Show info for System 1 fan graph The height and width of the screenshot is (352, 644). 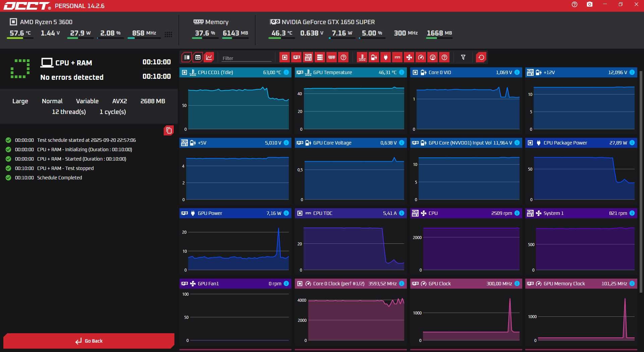[x=632, y=213]
